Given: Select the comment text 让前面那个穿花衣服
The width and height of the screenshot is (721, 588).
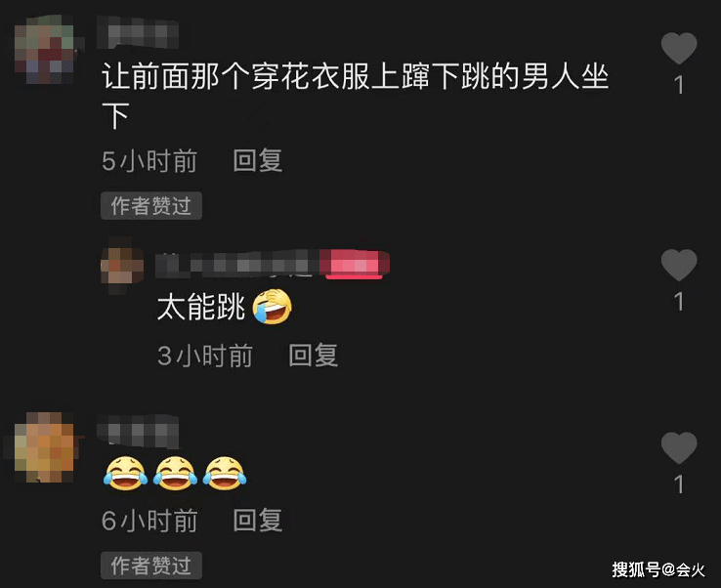Looking at the screenshot, I should tap(235, 76).
